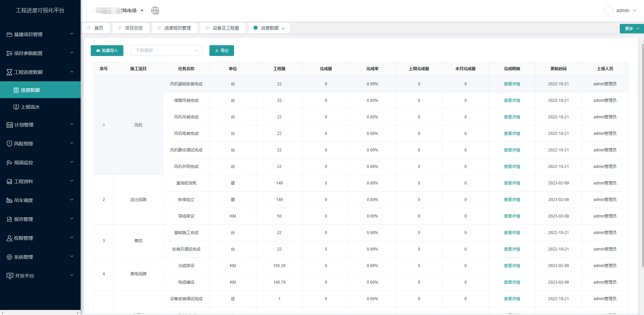Click the admin avatar circle
The height and width of the screenshot is (315, 644).
point(608,10)
